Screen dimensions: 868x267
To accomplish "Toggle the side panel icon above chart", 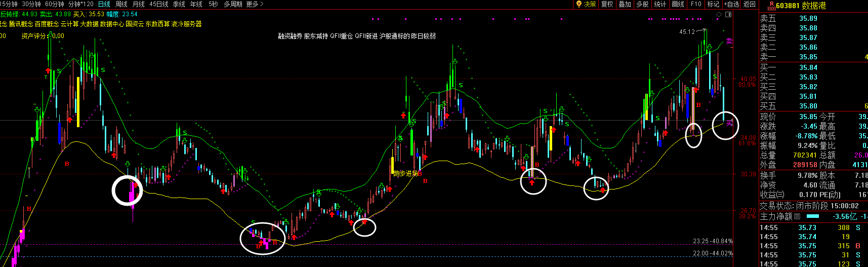I will [x=729, y=15].
